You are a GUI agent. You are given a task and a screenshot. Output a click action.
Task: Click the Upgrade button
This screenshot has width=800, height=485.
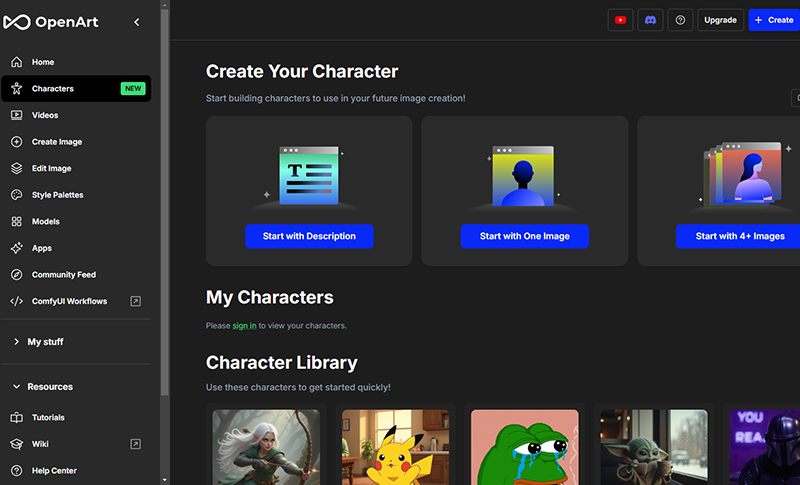click(x=720, y=20)
